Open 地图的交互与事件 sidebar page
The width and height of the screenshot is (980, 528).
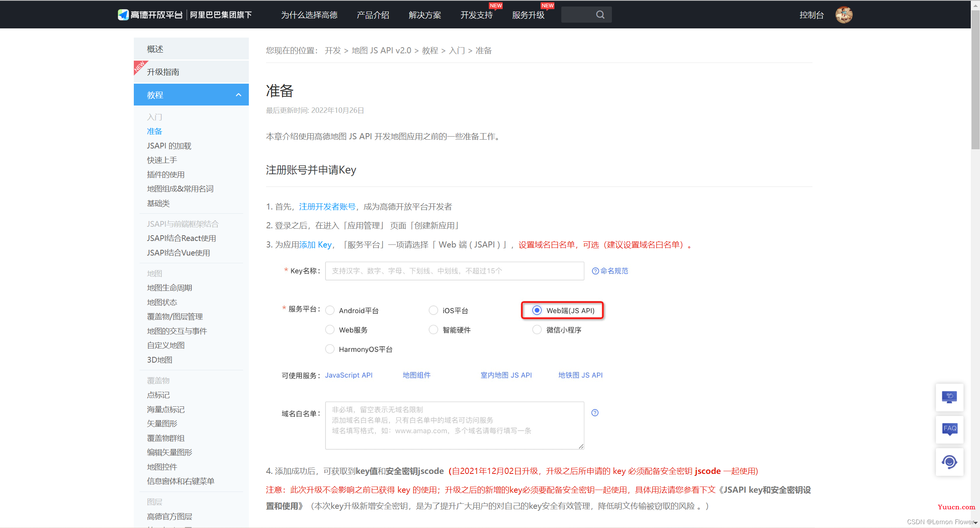[177, 331]
